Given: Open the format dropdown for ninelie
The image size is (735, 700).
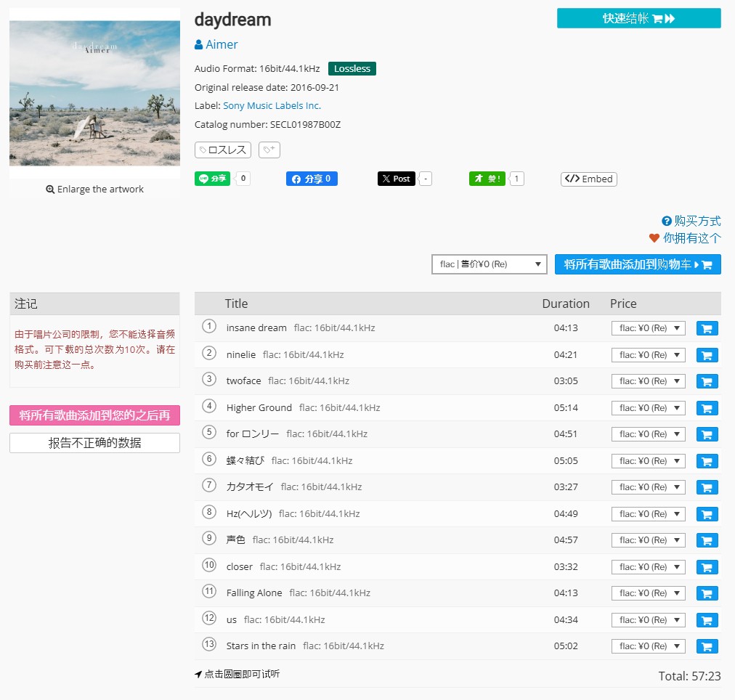Looking at the screenshot, I should click(648, 354).
